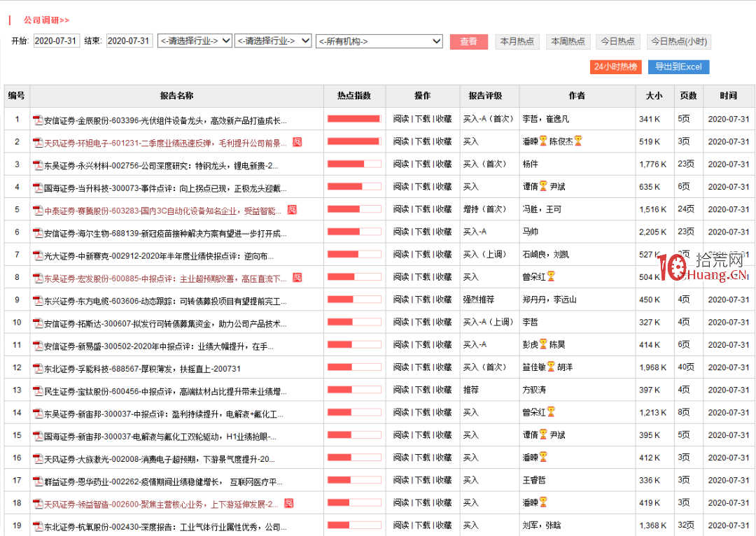Click the 查看 search button
The width and height of the screenshot is (756, 536).
(469, 42)
